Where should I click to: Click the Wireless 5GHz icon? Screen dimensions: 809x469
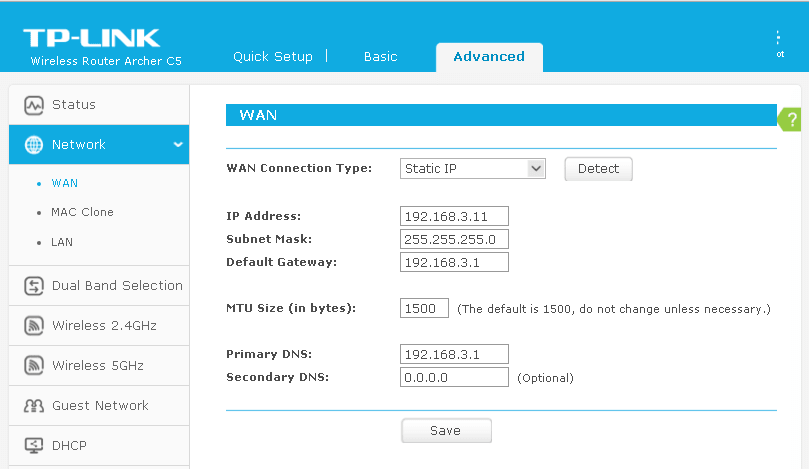34,366
